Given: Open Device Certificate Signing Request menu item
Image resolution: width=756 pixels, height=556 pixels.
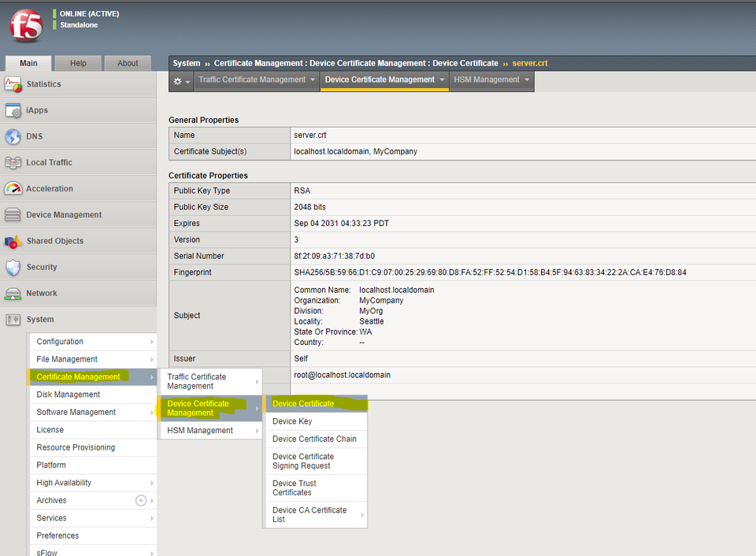Looking at the screenshot, I should pyautogui.click(x=303, y=461).
